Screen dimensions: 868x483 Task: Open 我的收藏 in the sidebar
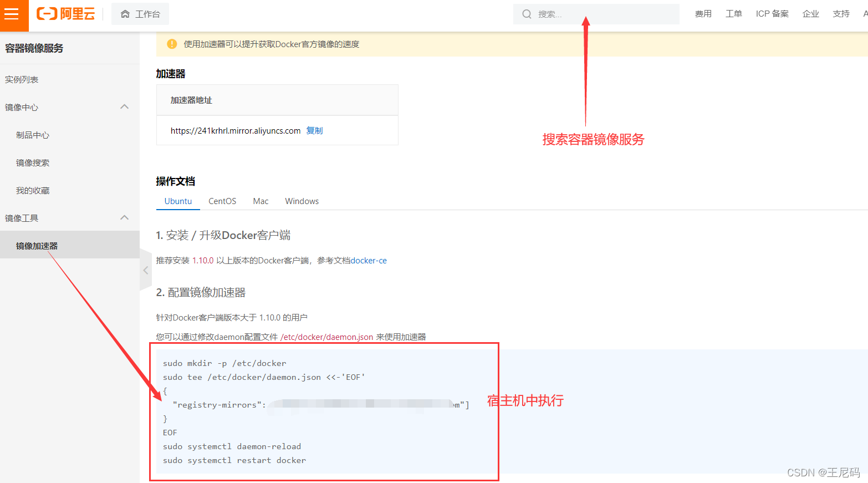coord(33,190)
